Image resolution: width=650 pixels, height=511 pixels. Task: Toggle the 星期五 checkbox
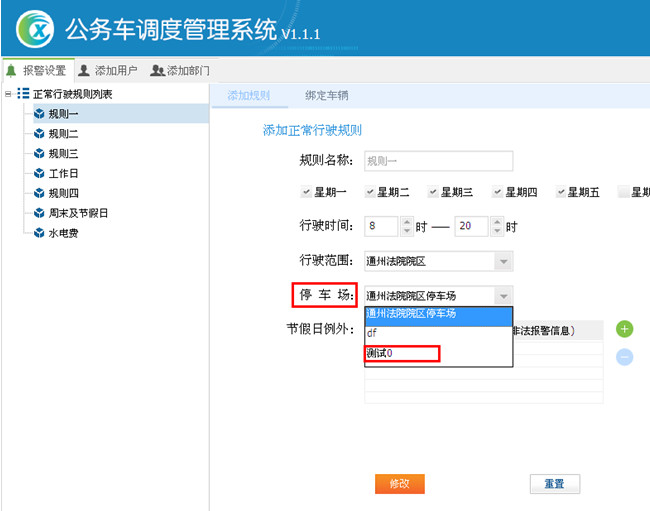561,192
